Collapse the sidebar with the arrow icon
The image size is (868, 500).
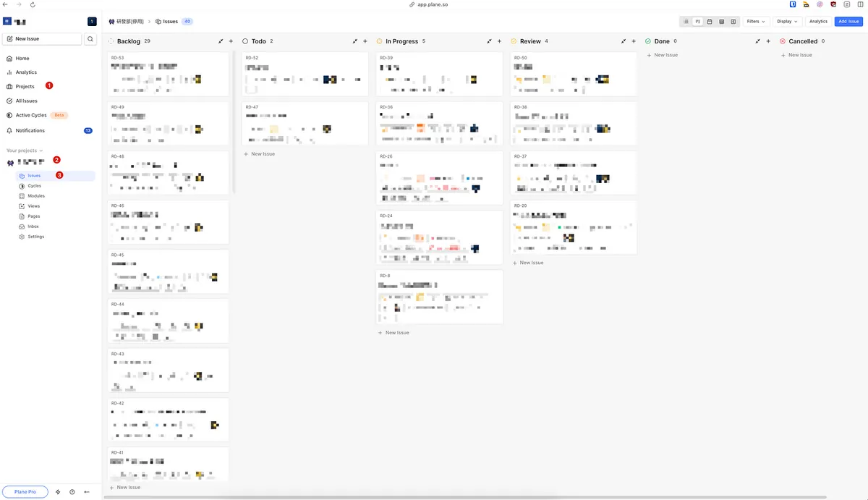[x=87, y=492]
